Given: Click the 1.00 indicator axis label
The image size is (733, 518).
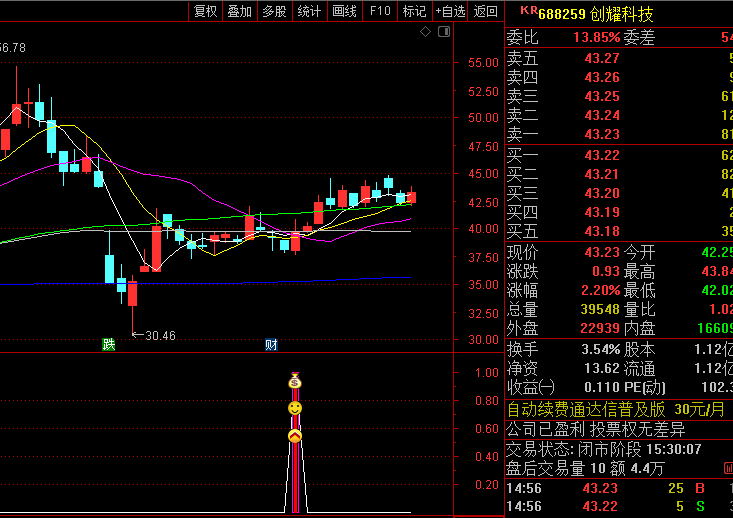Looking at the screenshot, I should pyautogui.click(x=487, y=373).
